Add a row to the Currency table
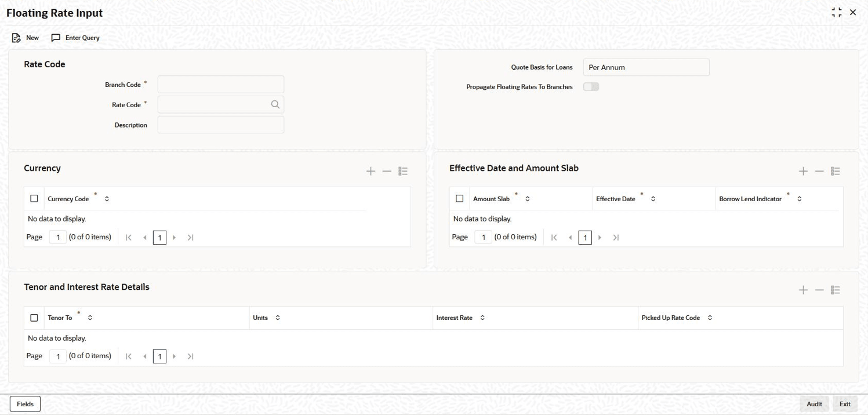Screen dimensions: 868x415 click(x=371, y=171)
